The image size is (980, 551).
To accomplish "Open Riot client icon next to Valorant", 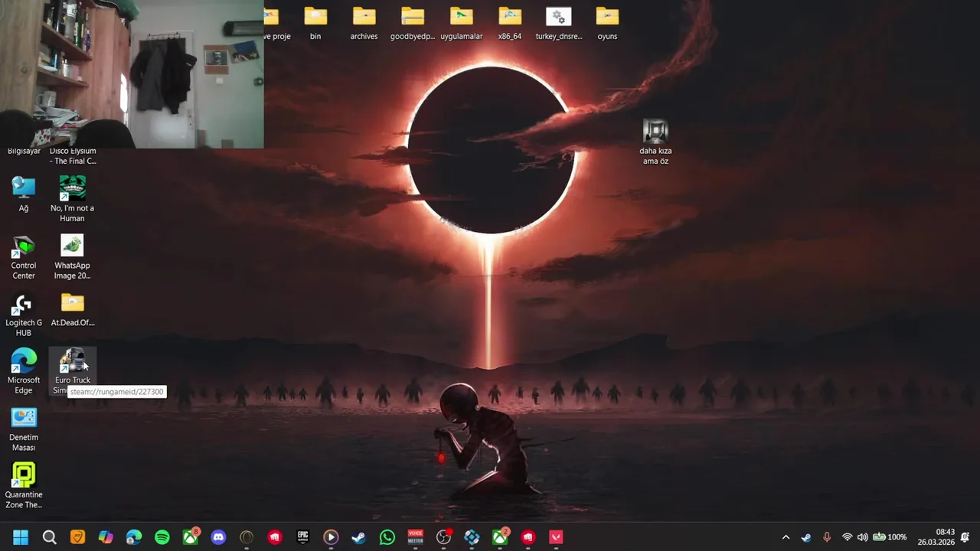I will click(x=528, y=537).
